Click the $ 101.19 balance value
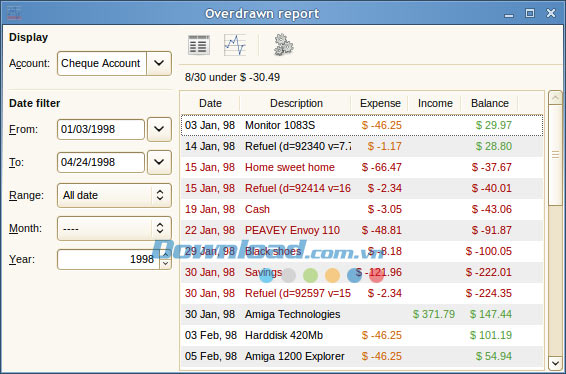This screenshot has width=566, height=374. point(491,335)
